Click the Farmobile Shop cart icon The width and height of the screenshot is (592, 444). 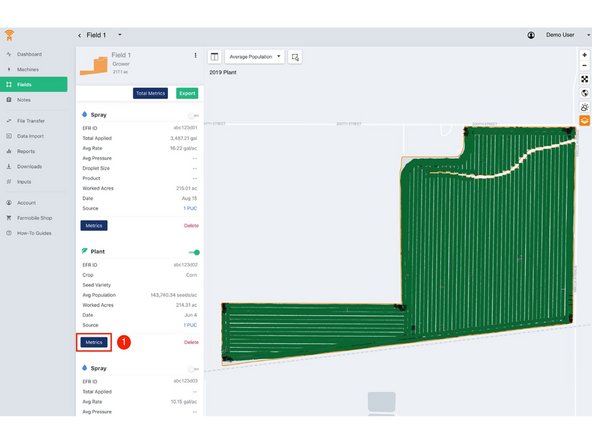[9, 218]
